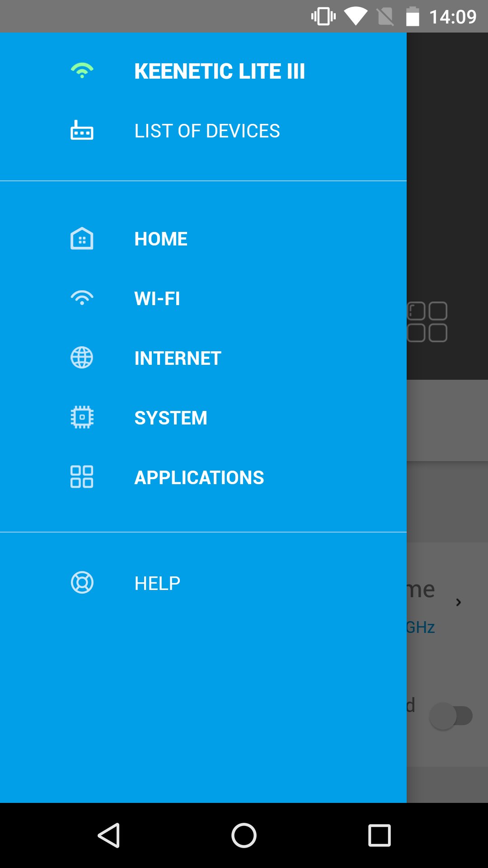Select KEENETIC LITE III router entry
Viewport: 488px width, 868px height.
coord(219,71)
